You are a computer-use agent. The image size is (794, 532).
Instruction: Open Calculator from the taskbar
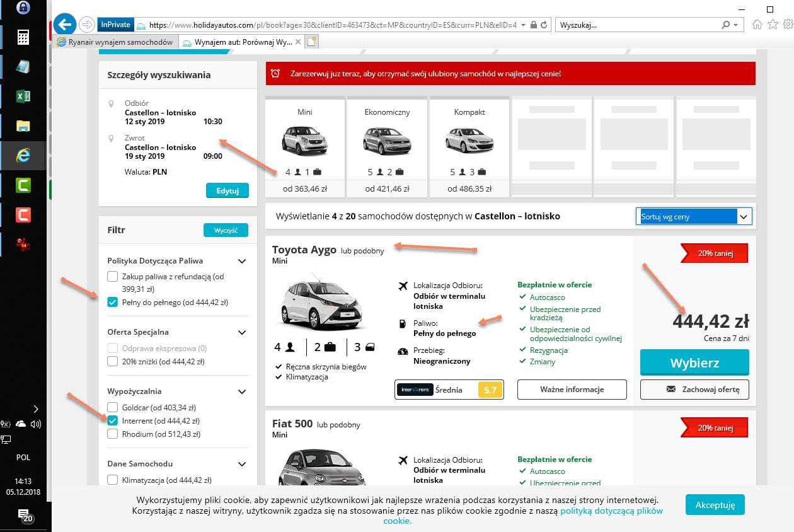point(23,37)
